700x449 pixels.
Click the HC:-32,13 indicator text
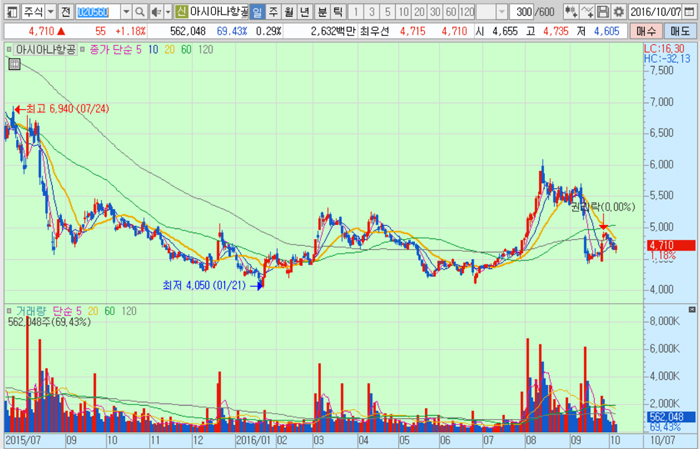(667, 59)
